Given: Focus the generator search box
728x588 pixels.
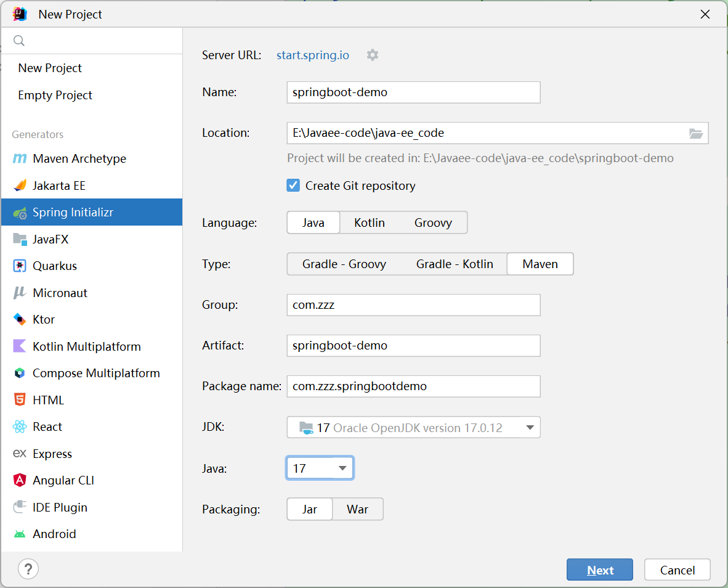Looking at the screenshot, I should tap(92, 41).
